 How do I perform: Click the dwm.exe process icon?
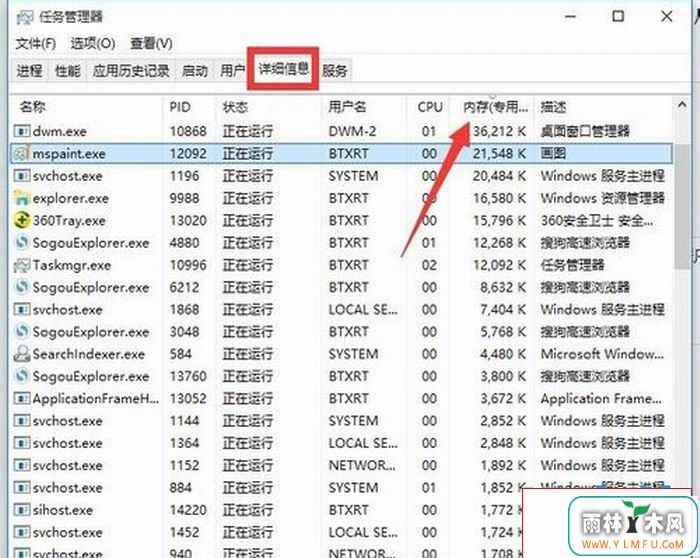pos(21,131)
